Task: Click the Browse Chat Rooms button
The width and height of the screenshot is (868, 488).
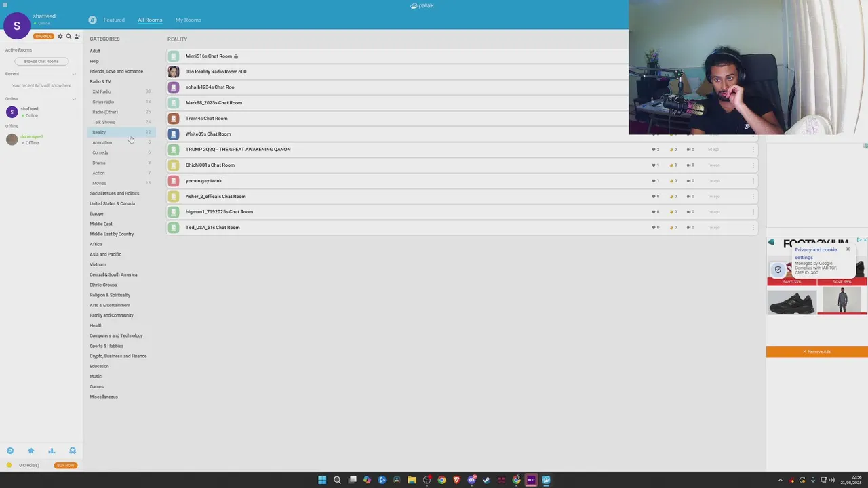Action: click(41, 61)
